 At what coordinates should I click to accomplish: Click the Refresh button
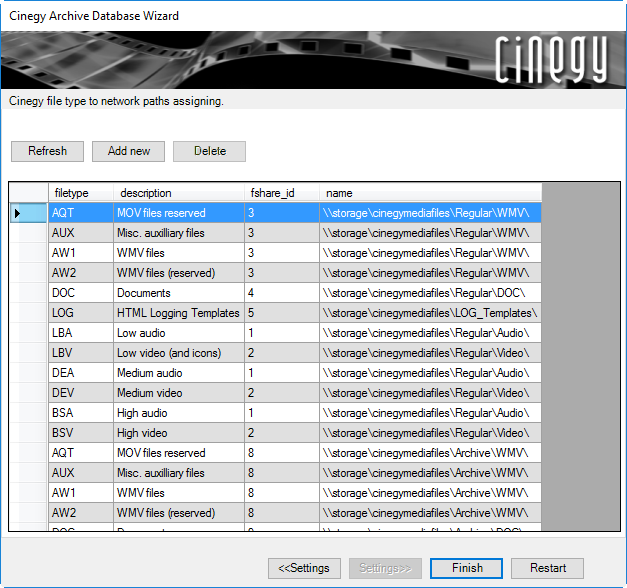(47, 151)
